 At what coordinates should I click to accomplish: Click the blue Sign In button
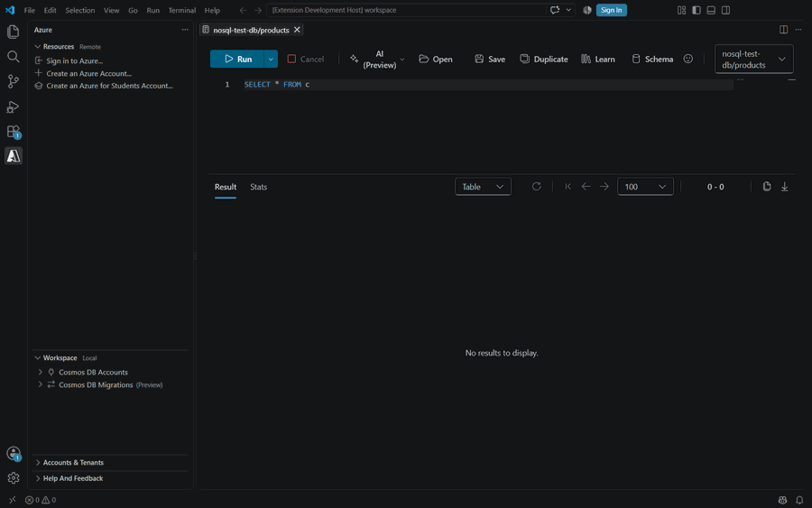[x=611, y=10]
